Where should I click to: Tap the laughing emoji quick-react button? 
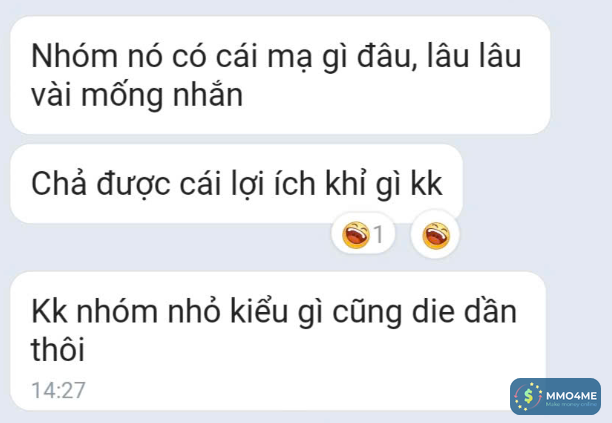tap(436, 235)
